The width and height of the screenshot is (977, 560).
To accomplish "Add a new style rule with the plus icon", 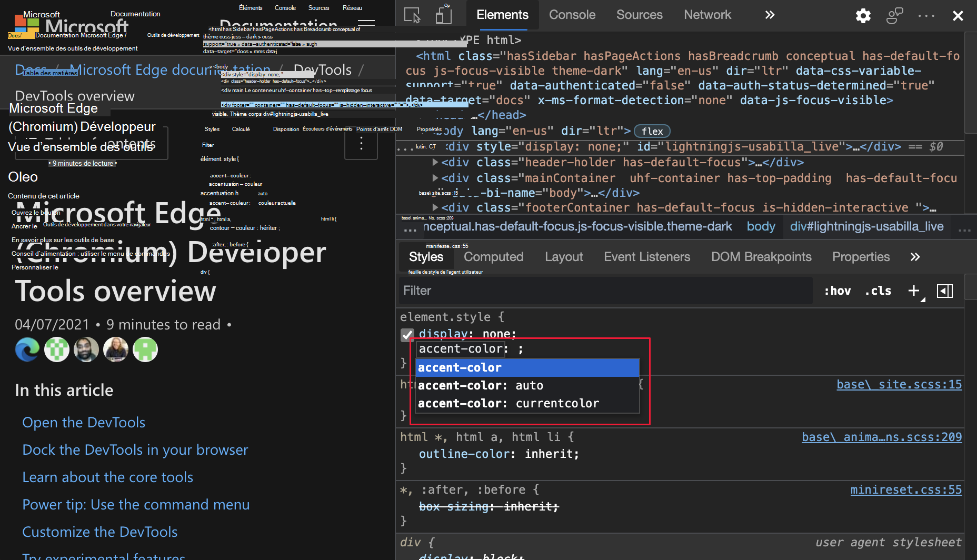I will (x=913, y=291).
